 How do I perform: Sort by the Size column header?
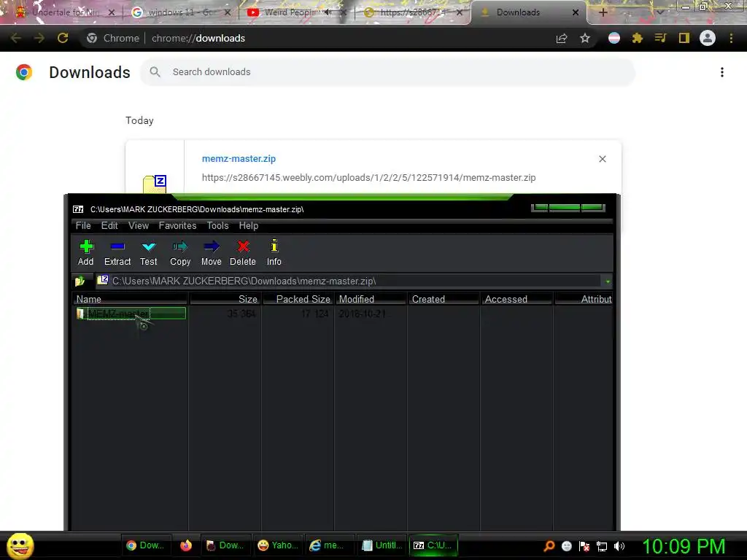tap(225, 299)
